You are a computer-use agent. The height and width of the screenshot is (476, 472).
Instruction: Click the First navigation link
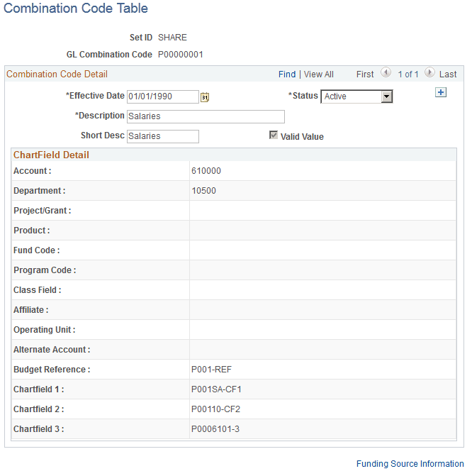click(365, 74)
